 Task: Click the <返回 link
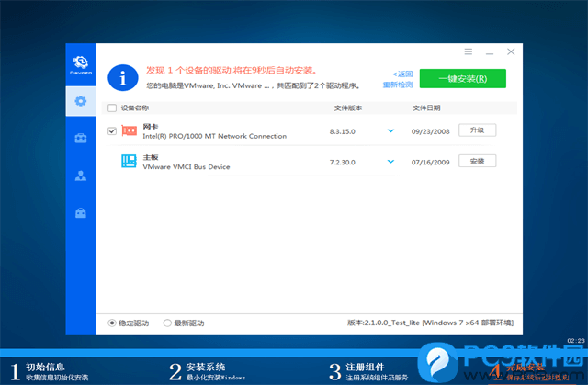pyautogui.click(x=402, y=74)
